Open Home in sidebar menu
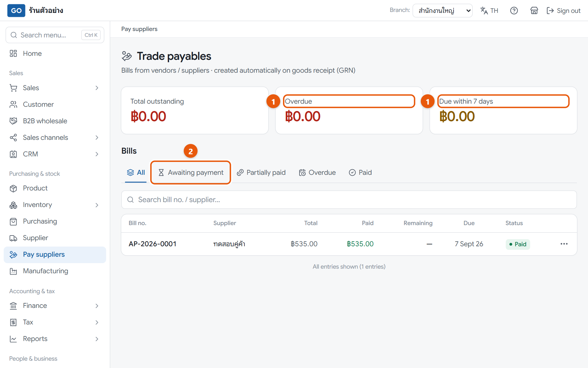Screen dimensions: 588x368 55,53
